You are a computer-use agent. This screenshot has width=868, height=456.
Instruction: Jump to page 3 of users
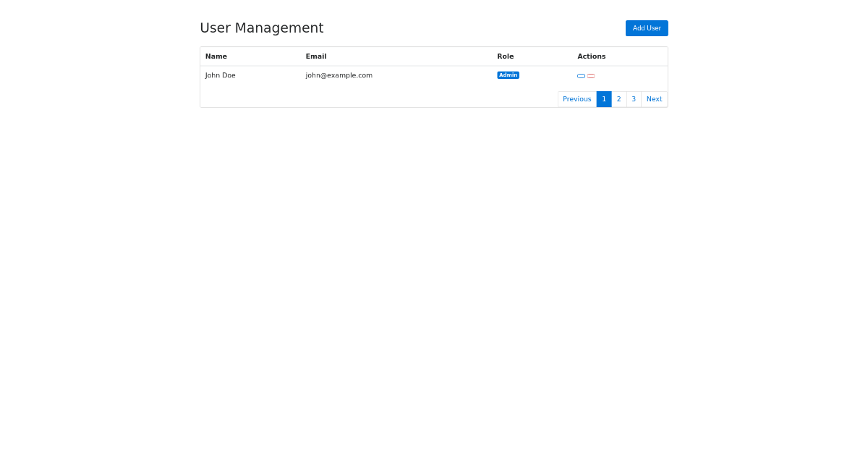[x=634, y=99]
